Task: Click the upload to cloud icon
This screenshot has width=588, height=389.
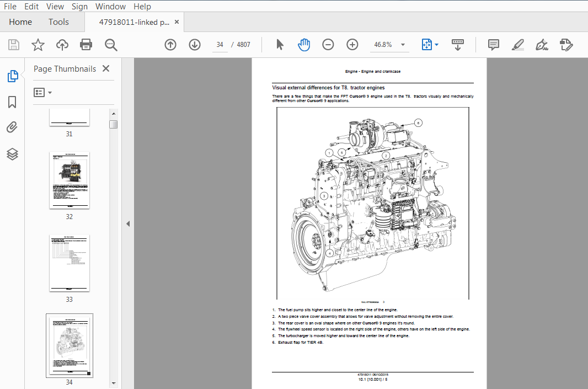Action: point(62,45)
